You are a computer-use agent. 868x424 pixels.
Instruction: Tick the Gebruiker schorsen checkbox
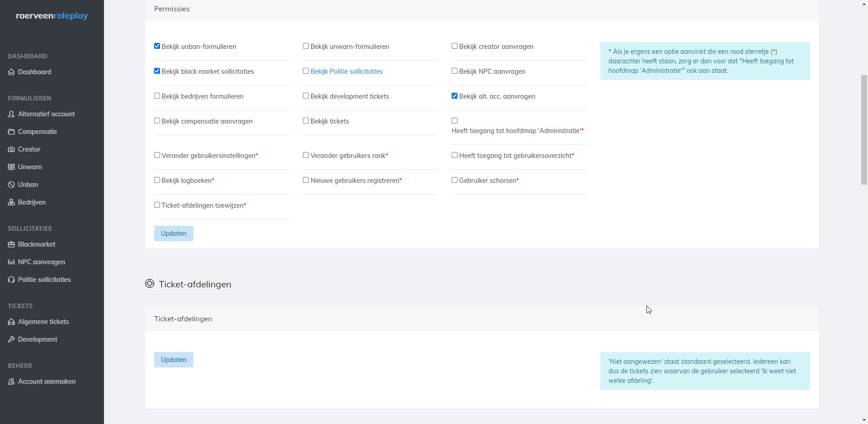tap(455, 180)
